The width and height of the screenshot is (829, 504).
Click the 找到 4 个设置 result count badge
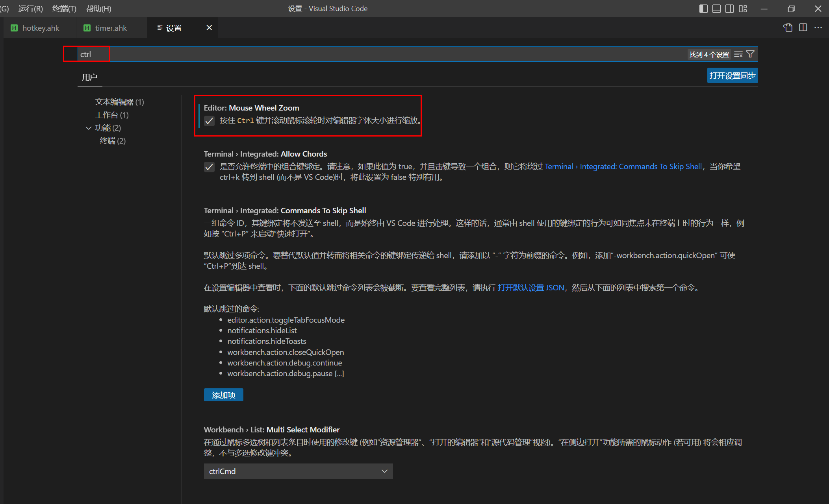pyautogui.click(x=709, y=54)
